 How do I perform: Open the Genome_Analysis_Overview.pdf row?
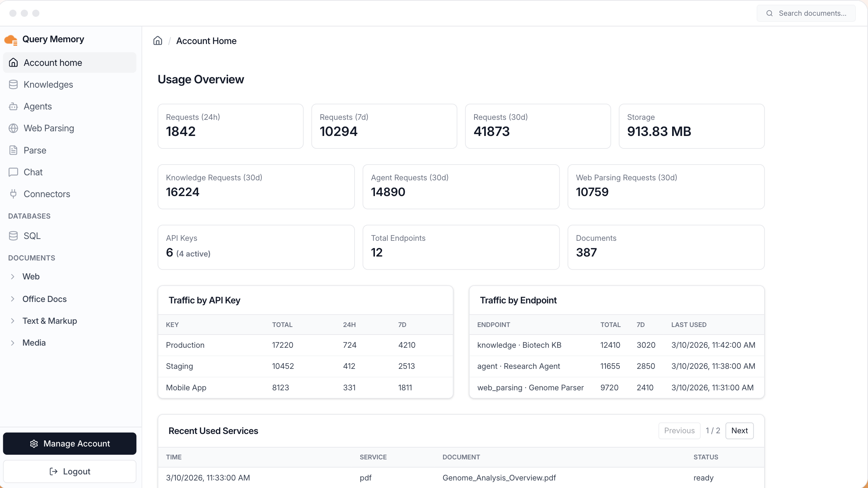499,478
